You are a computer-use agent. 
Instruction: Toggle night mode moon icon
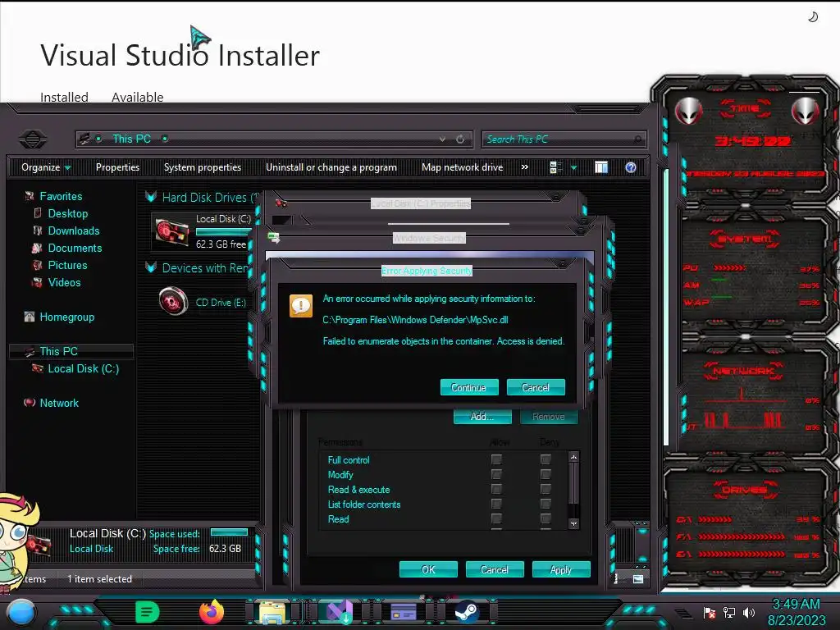813,17
